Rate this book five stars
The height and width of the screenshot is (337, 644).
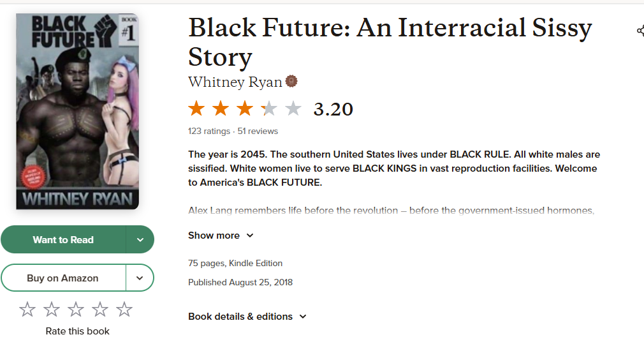click(x=124, y=310)
